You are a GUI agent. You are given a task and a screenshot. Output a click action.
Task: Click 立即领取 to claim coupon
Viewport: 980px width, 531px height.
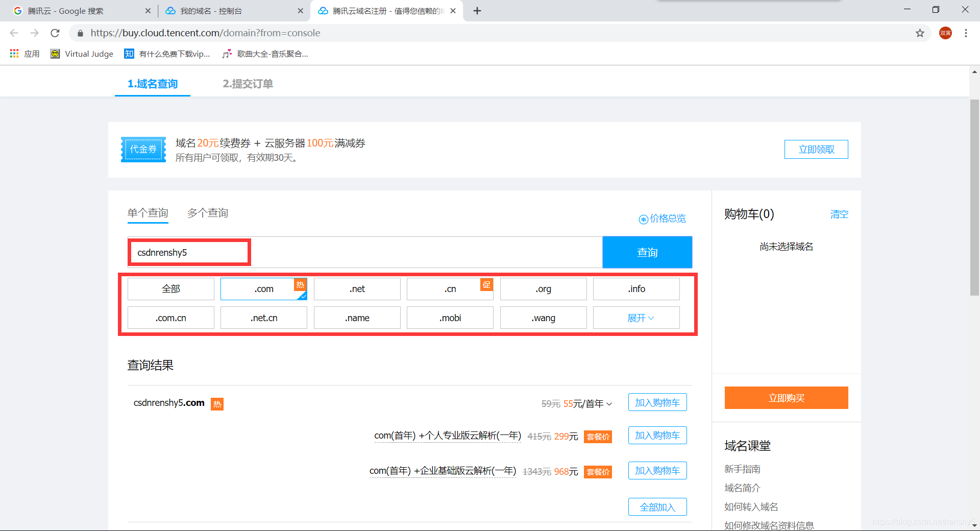816,149
